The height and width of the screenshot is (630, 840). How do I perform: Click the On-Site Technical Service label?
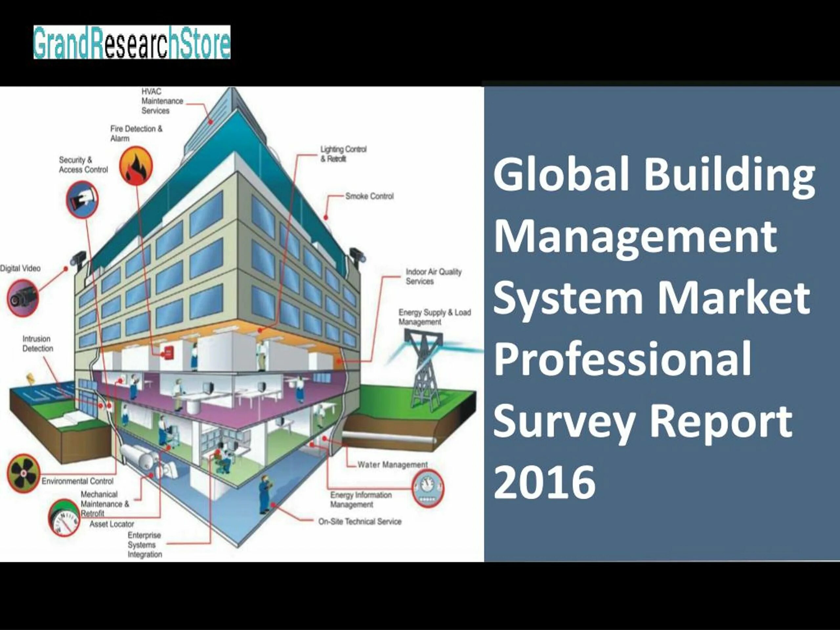360,521
